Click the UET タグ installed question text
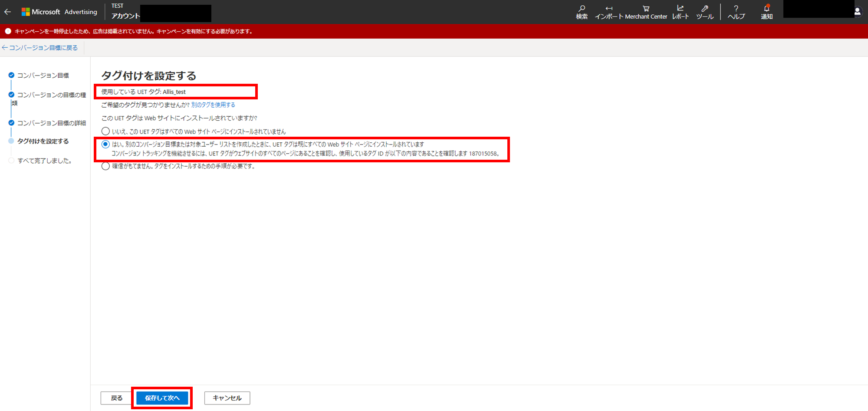868x411 pixels. point(179,118)
